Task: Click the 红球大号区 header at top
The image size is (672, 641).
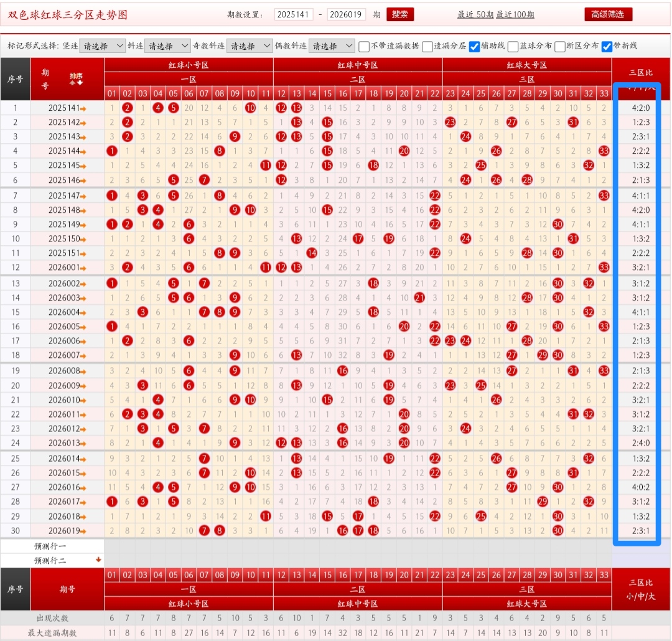Action: coord(526,65)
